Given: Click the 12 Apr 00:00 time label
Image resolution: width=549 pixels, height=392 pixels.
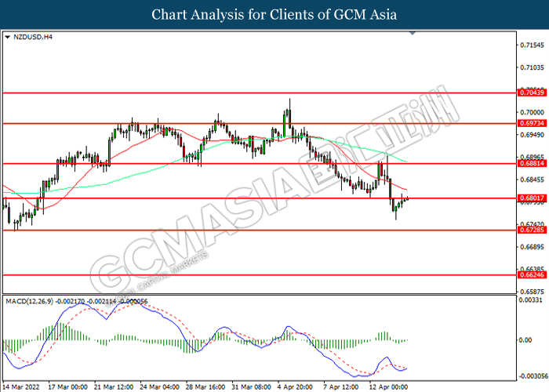Looking at the screenshot, I should [x=389, y=387].
